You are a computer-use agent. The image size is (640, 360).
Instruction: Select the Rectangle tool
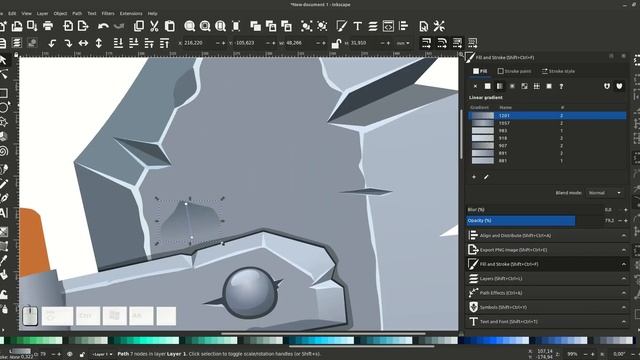[3, 93]
